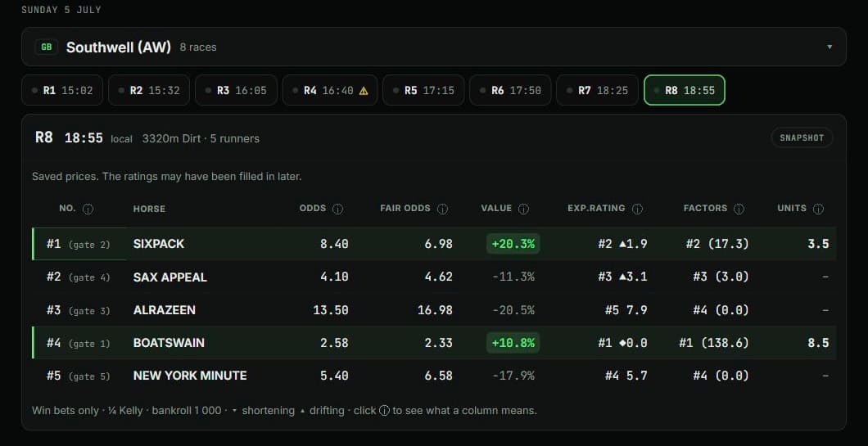Click the +10.8% value badge
This screenshot has height=446, width=868.
[x=513, y=343]
